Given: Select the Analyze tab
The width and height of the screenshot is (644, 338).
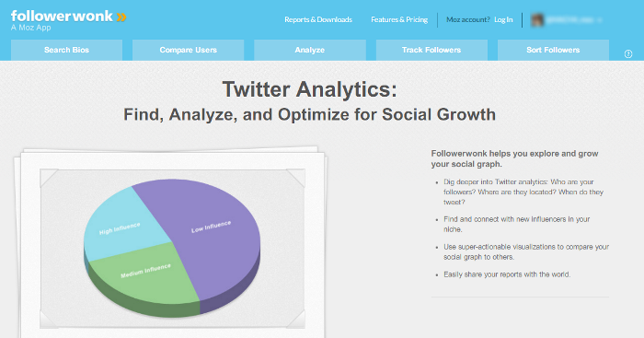Looking at the screenshot, I should click(310, 50).
